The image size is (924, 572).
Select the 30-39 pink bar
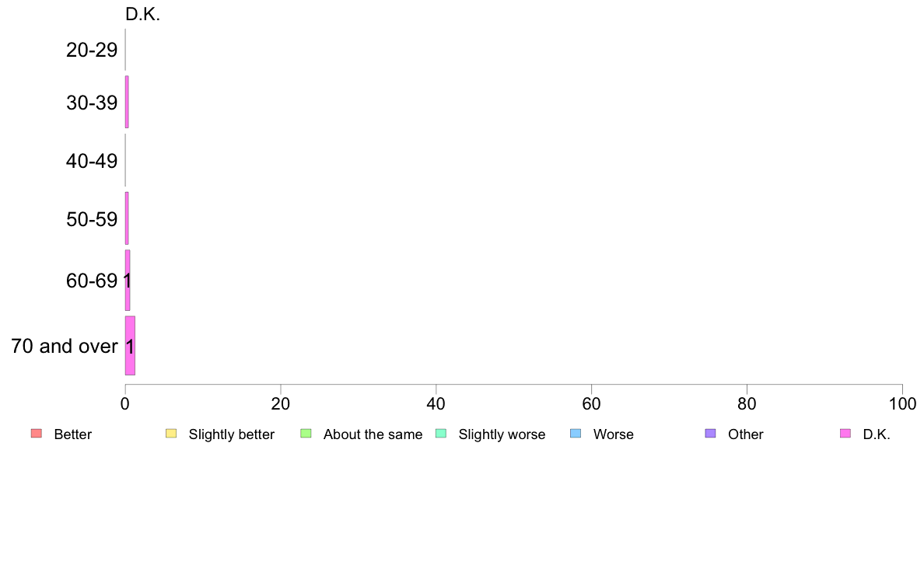[127, 102]
